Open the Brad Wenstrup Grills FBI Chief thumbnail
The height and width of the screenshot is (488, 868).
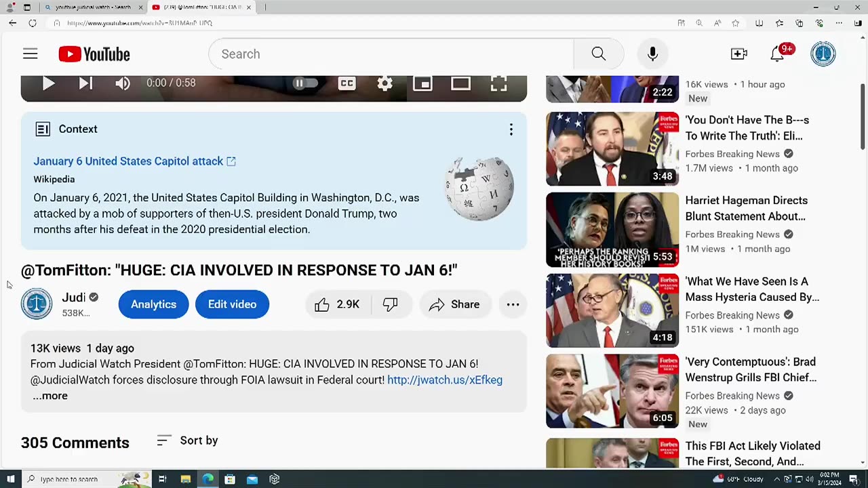click(x=612, y=391)
